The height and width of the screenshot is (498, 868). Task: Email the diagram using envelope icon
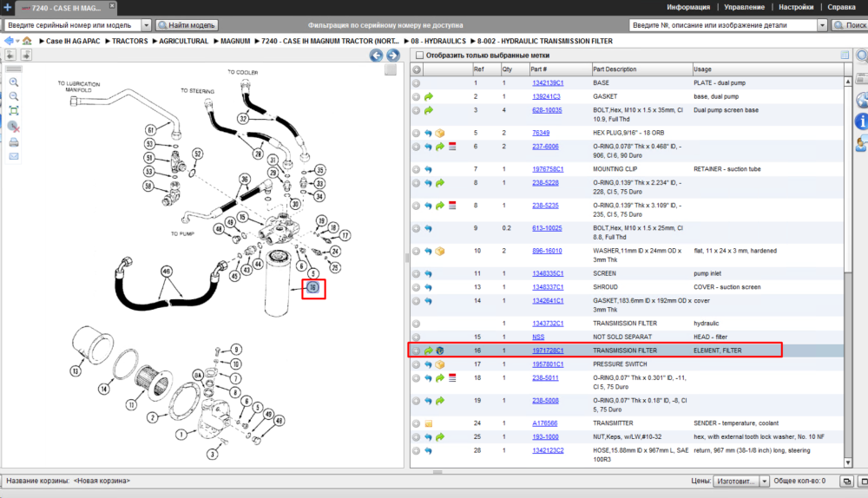pos(14,156)
